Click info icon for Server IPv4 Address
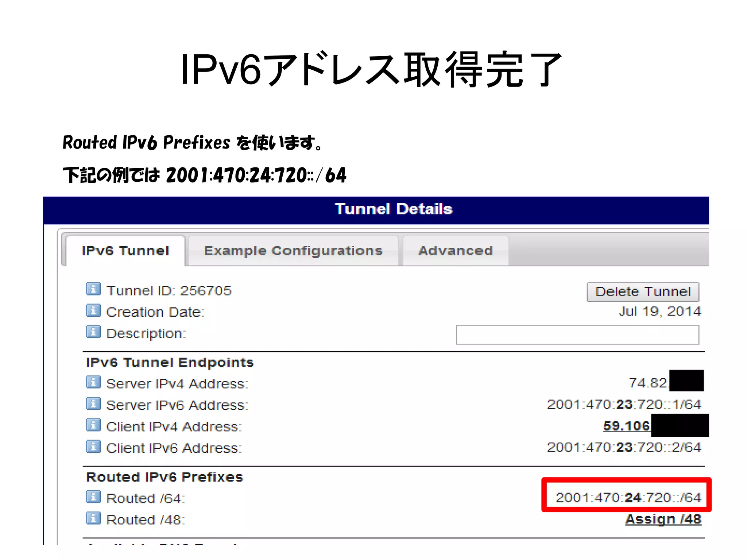747x560 pixels. [93, 382]
